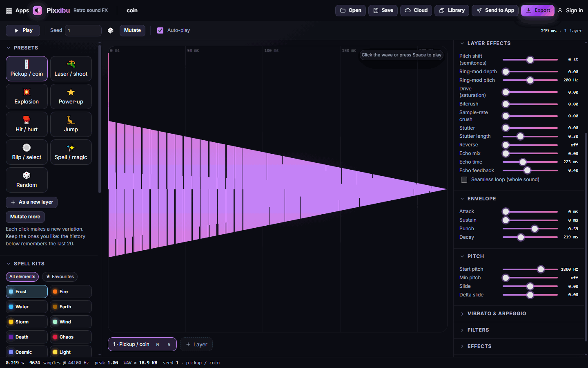Choose the Laser / shoot preset

(71, 69)
